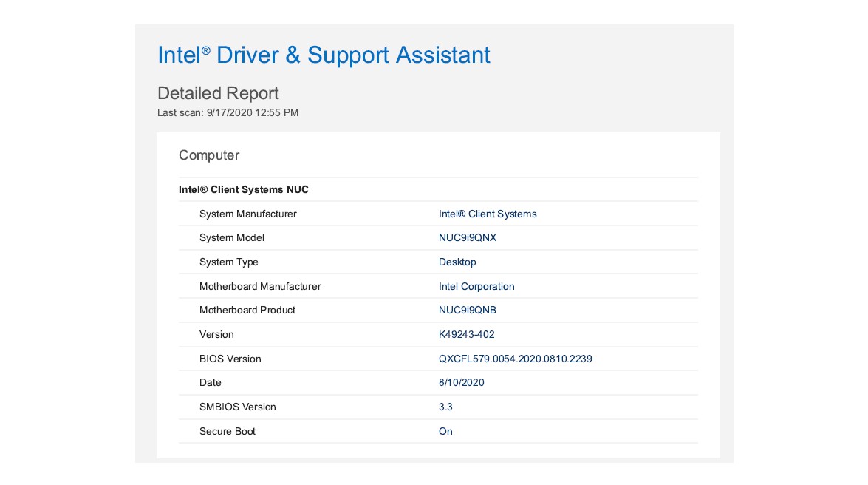
Task: Click the Version label
Action: tap(216, 335)
